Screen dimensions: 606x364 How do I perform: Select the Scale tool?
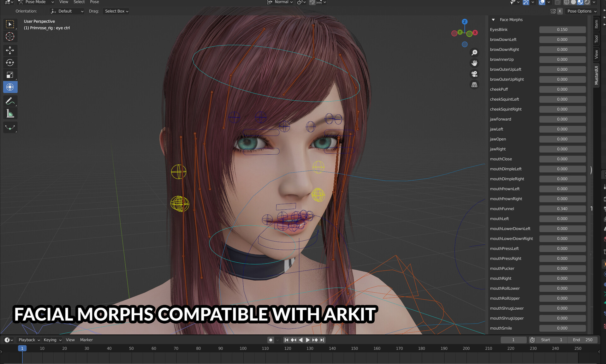[10, 75]
